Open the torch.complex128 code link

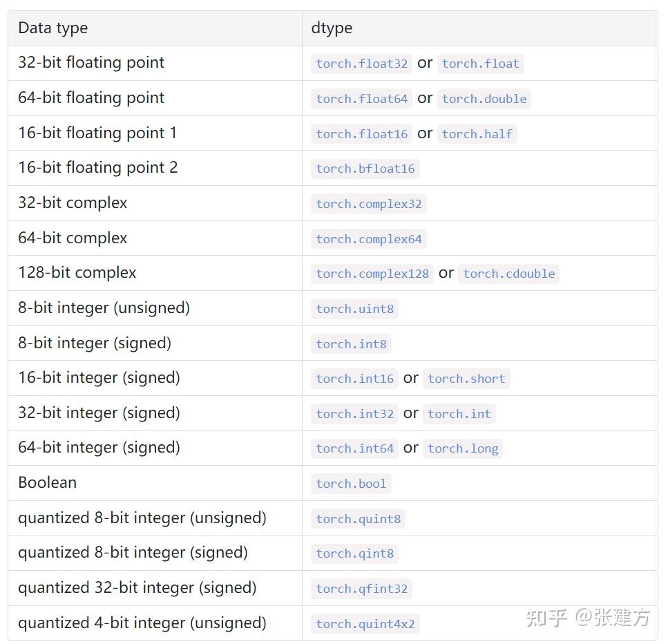pyautogui.click(x=372, y=274)
